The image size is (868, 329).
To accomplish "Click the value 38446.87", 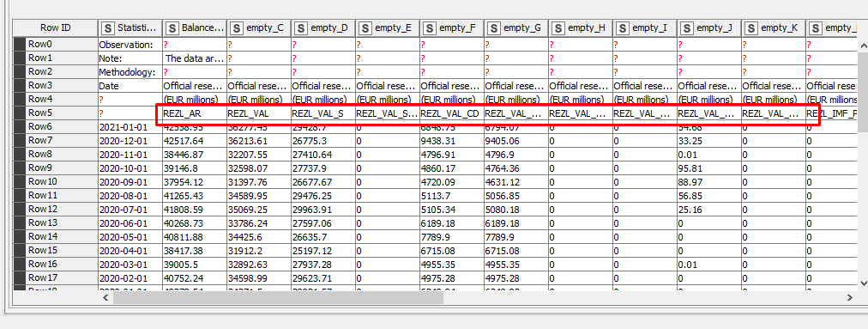I will pos(194,155).
